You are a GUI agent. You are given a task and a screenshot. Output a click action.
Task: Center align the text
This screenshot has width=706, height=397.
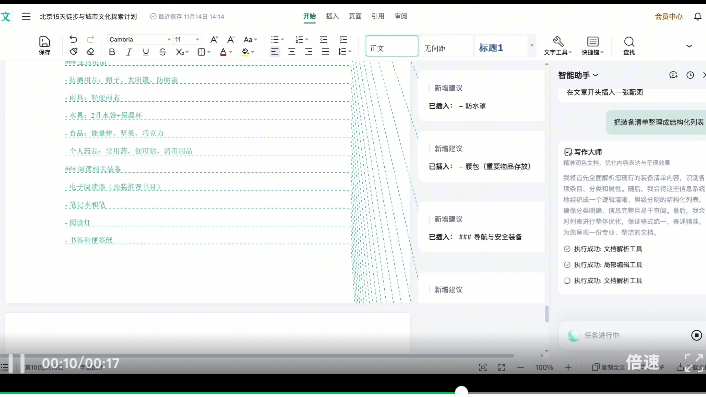tap(292, 52)
